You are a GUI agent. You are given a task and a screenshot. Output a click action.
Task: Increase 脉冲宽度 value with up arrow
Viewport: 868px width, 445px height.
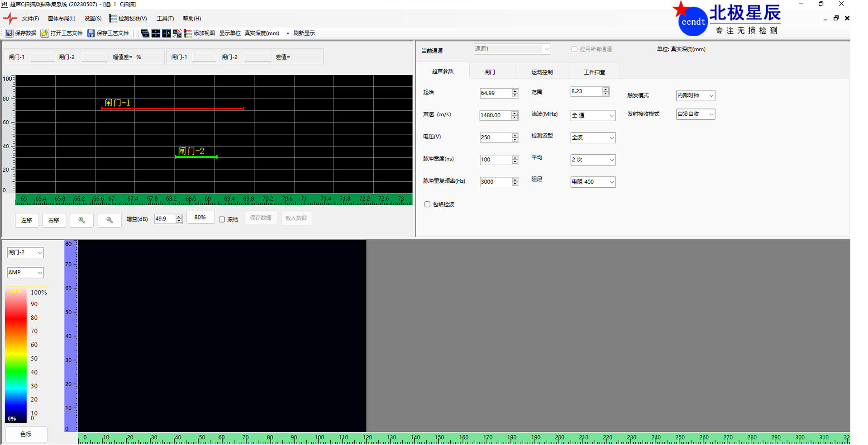[x=515, y=157]
